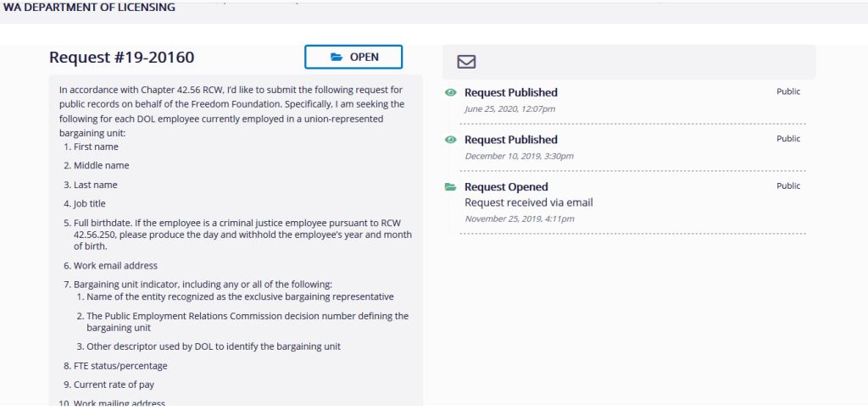This screenshot has width=868, height=415.
Task: Go to WA Department of Licensing header
Action: click(x=88, y=8)
